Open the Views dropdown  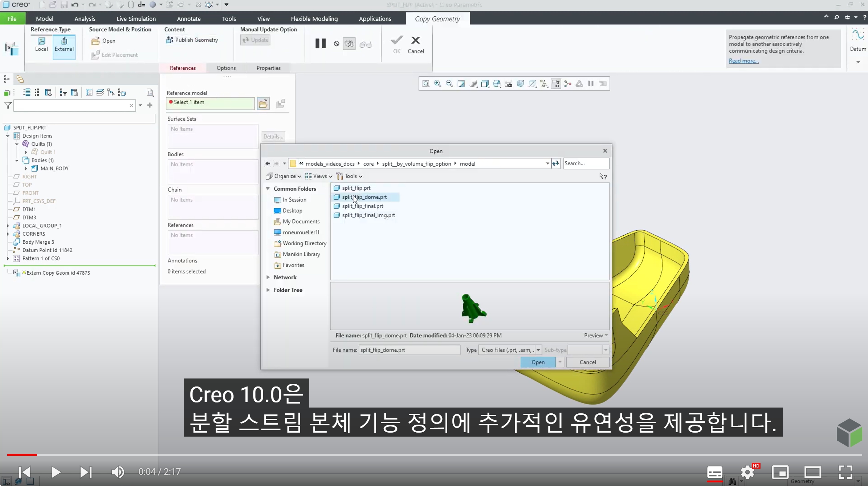click(318, 176)
